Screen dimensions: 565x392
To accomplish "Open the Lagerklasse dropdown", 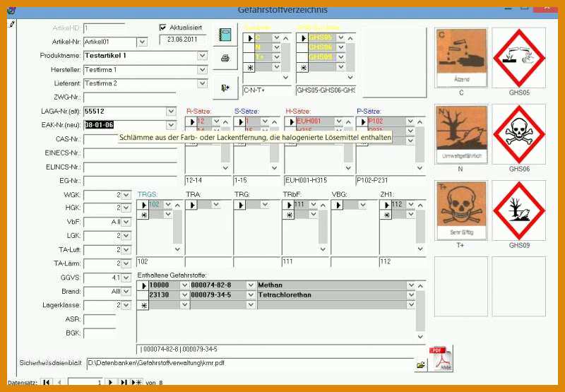I will pos(126,305).
